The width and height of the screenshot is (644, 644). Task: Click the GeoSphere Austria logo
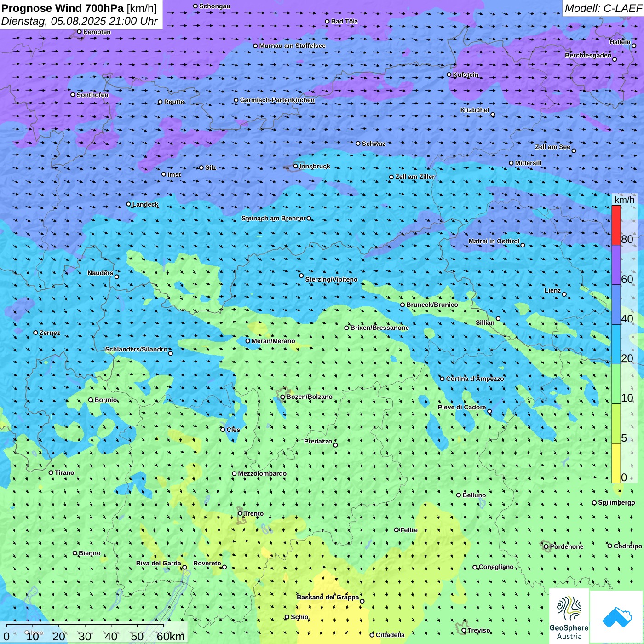(569, 616)
